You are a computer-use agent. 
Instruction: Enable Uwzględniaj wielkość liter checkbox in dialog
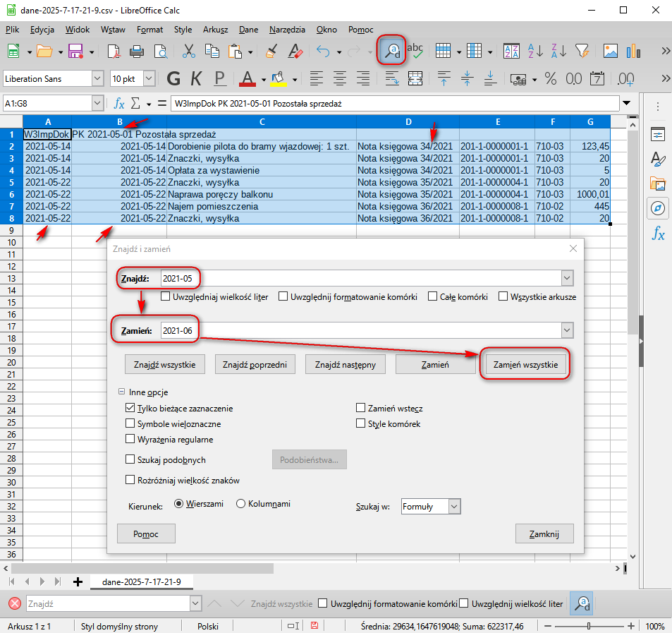click(166, 296)
